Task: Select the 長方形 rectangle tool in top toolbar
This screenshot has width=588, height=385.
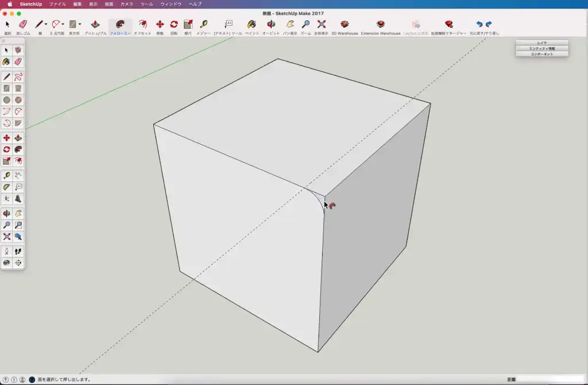Action: pos(72,24)
